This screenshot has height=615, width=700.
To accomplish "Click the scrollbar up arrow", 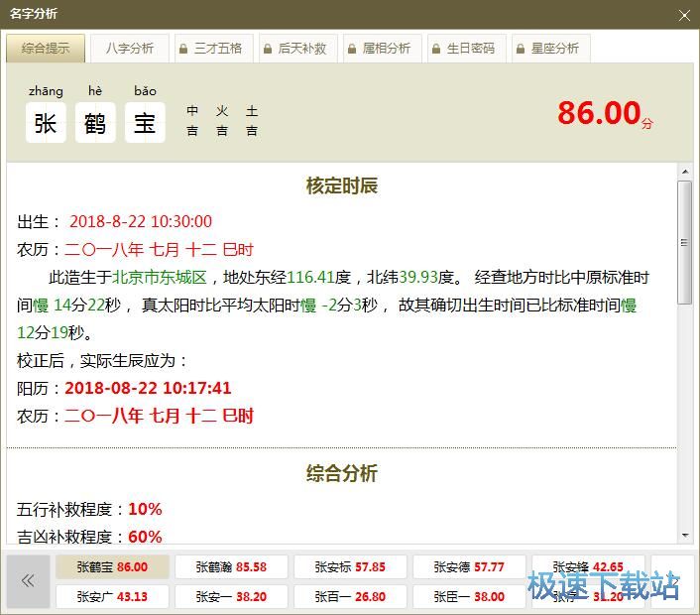I will 684,173.
